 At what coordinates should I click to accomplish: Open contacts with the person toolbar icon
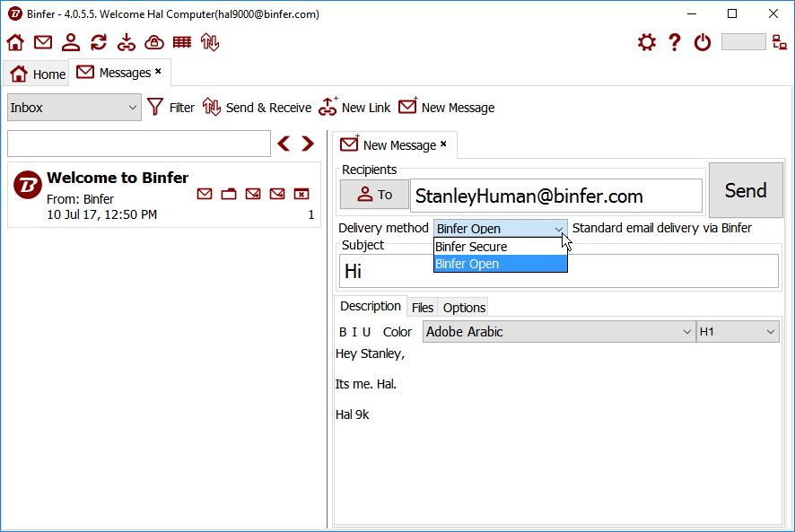[71, 42]
